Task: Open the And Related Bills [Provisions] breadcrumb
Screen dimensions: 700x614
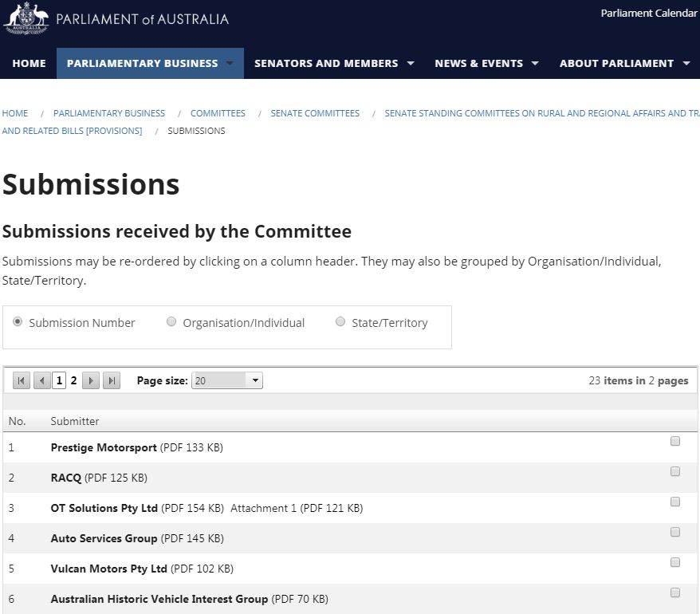Action: (x=72, y=131)
